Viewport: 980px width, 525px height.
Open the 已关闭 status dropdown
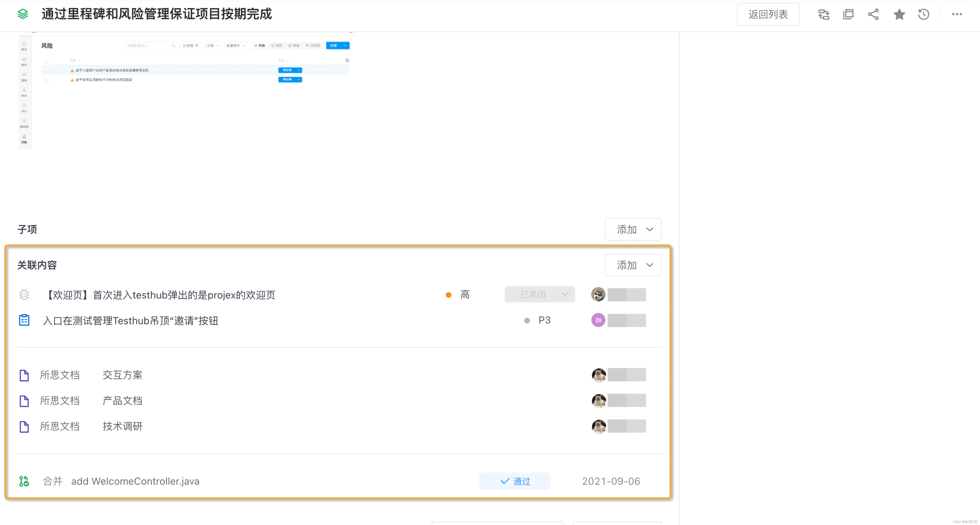(x=540, y=295)
